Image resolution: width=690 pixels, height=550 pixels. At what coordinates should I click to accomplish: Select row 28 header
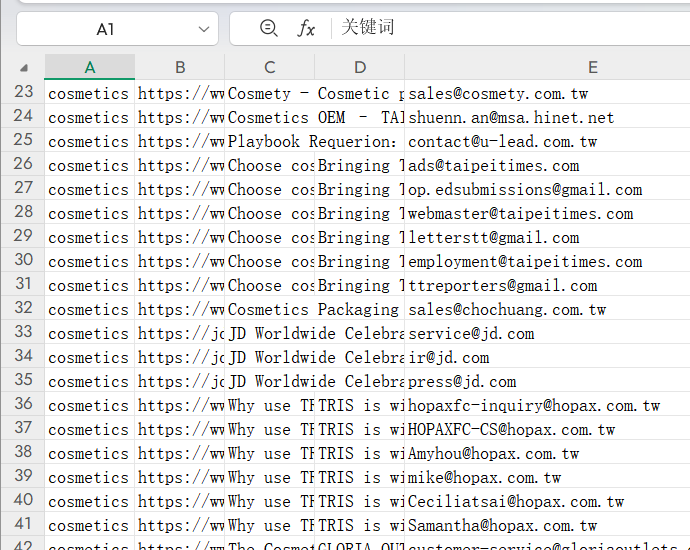(x=23, y=212)
